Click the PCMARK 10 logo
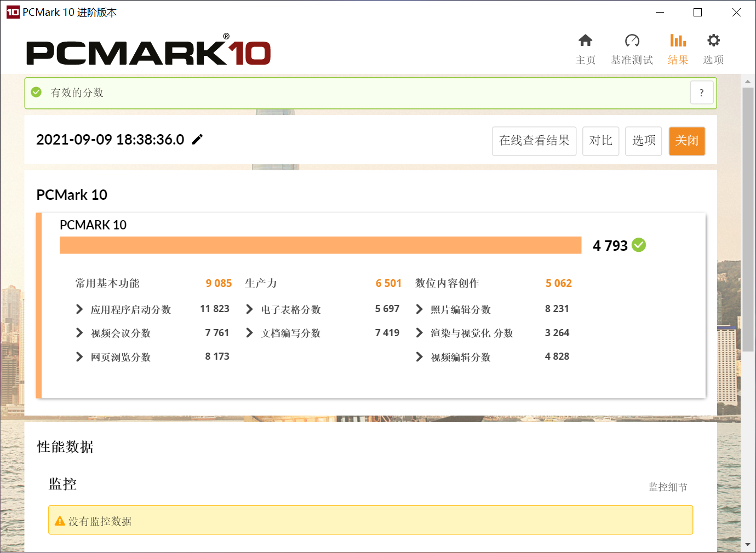 (148, 50)
